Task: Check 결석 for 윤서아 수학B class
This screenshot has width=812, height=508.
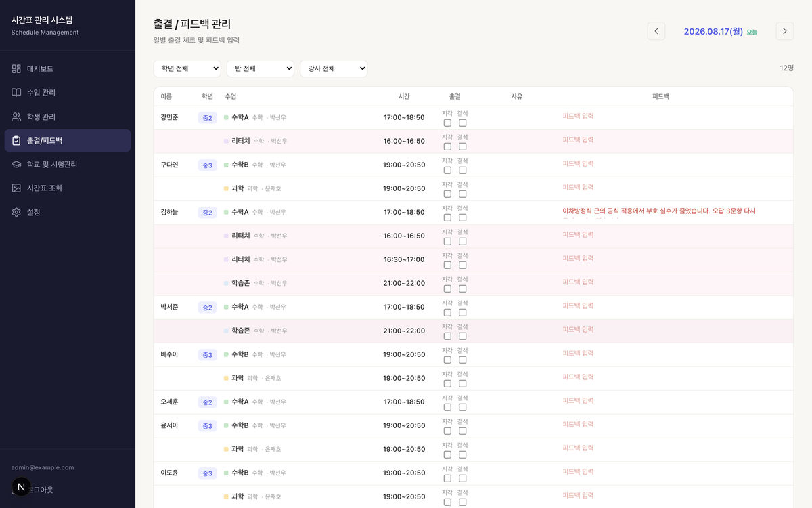Action: [462, 431]
